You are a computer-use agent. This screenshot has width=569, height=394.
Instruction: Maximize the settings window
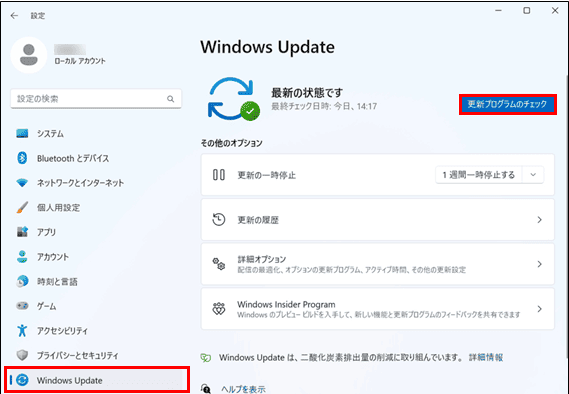[x=527, y=11]
